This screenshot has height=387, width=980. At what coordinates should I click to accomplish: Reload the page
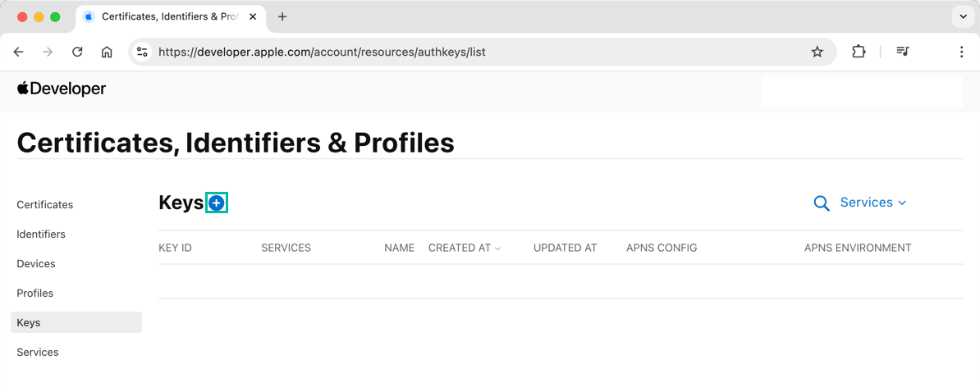pyautogui.click(x=77, y=52)
